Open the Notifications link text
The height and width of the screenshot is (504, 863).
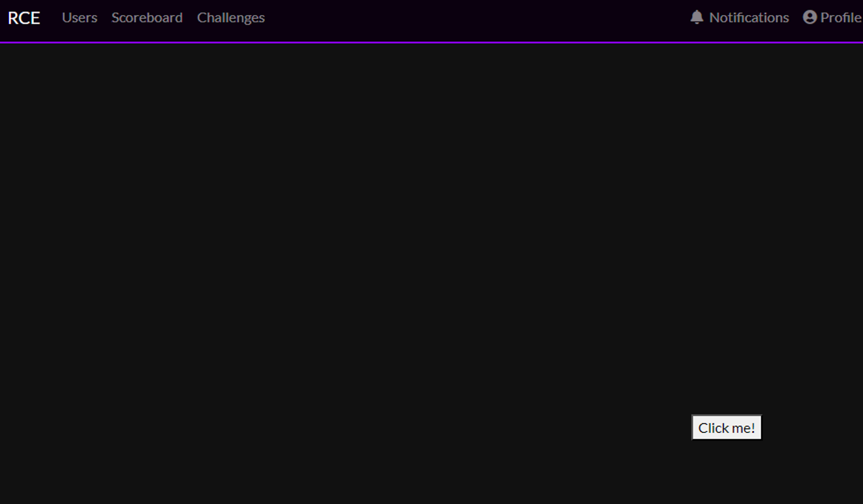tap(749, 18)
